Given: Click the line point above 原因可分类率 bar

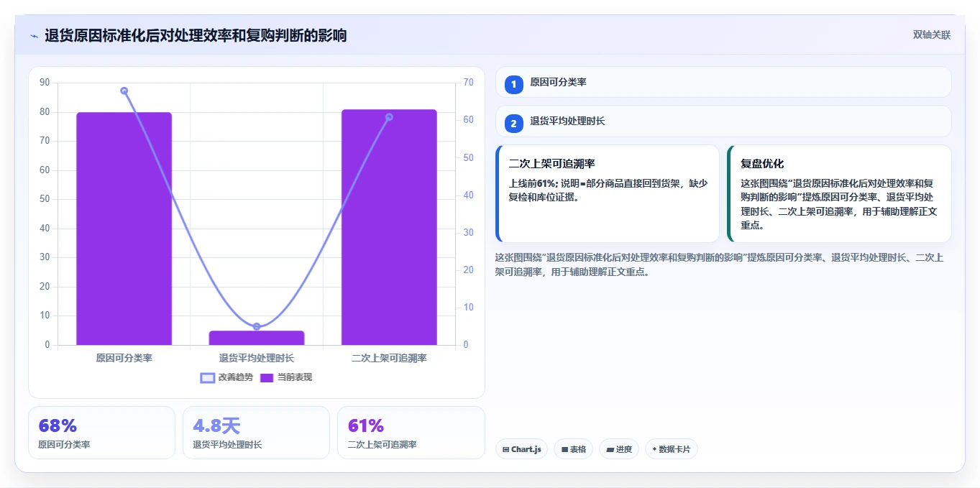Looking at the screenshot, I should click(124, 91).
